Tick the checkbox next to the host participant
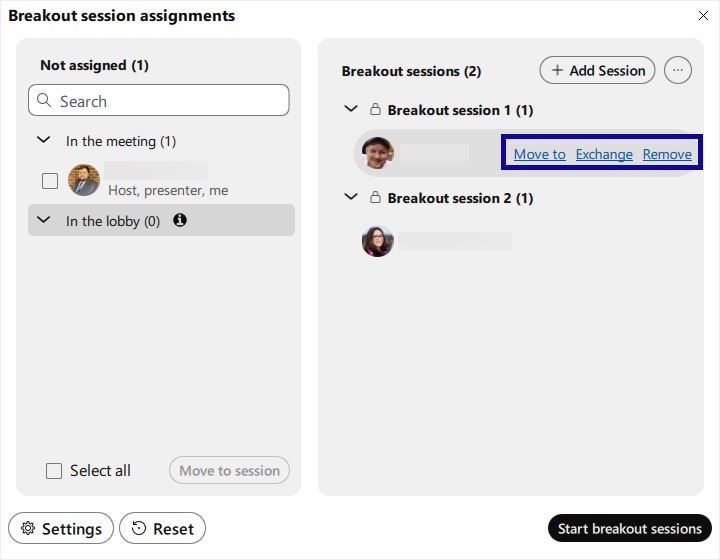Screen dimensions: 720x560 pyautogui.click(x=50, y=181)
